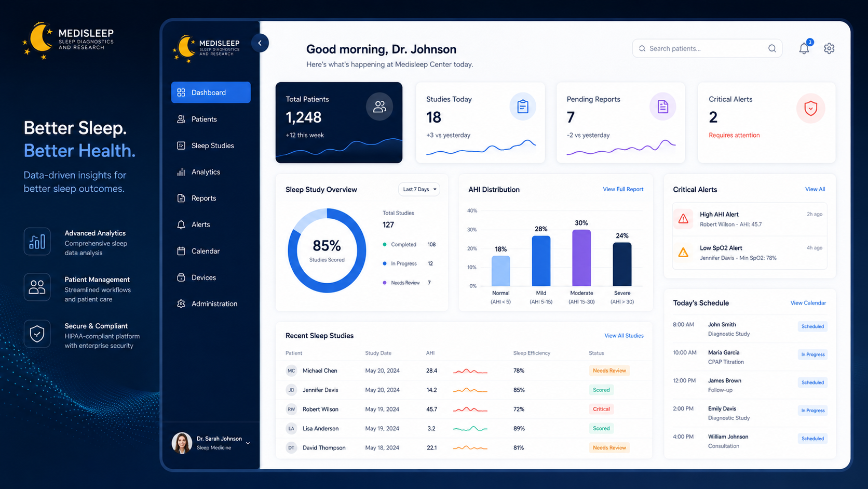Click the Moderate 30% purple bar
Viewport: 868px width, 489px height.
coord(581,258)
